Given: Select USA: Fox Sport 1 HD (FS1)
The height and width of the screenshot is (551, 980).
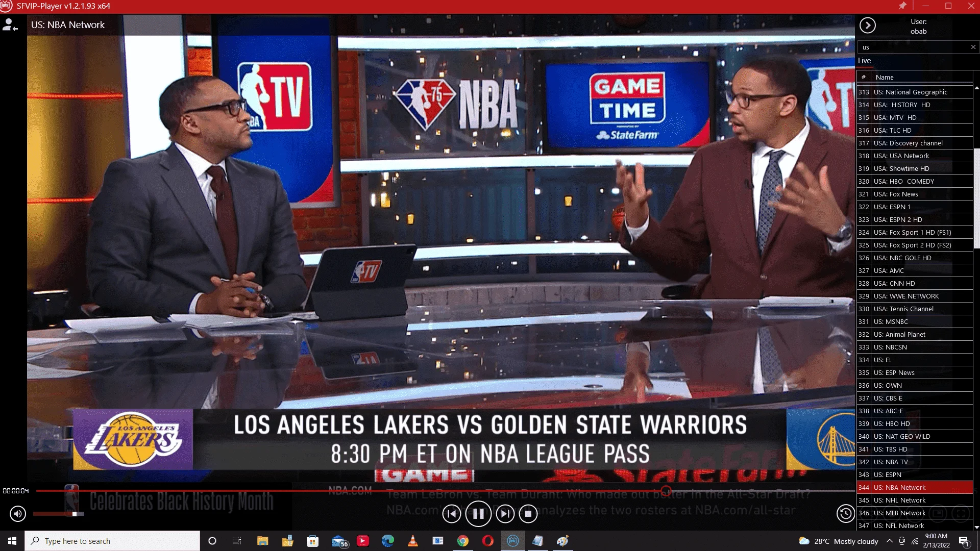Looking at the screenshot, I should 915,232.
